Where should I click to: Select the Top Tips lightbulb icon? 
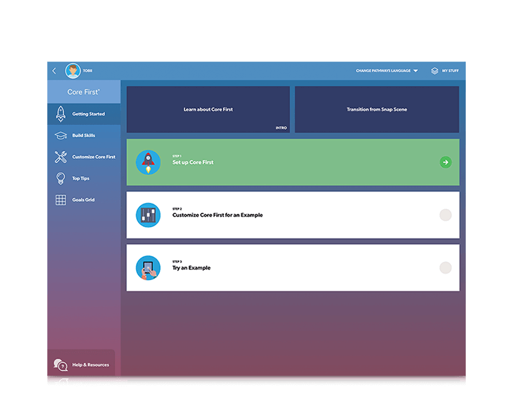tap(60, 178)
